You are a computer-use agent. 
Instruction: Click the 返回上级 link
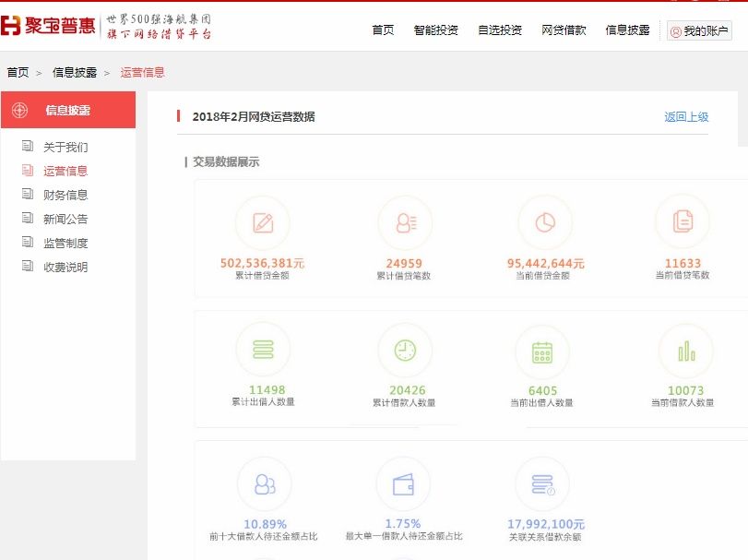pyautogui.click(x=686, y=117)
